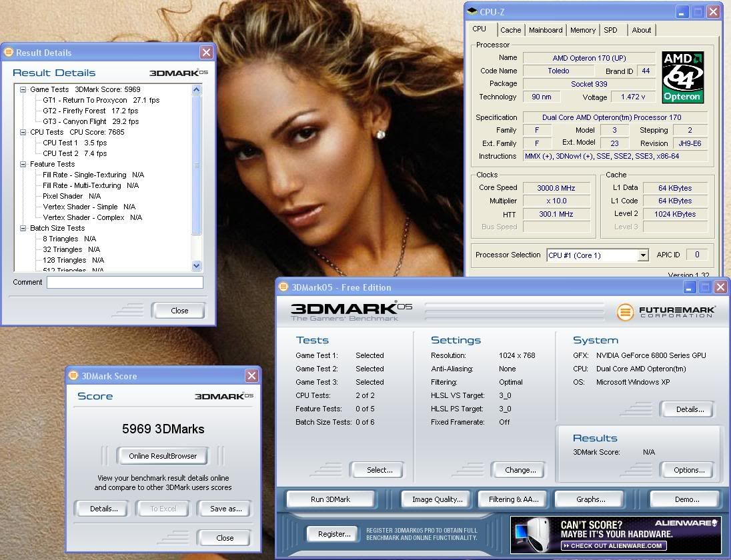Collapse the CPU Tests tree node
This screenshot has height=560, width=731.
pyautogui.click(x=23, y=132)
